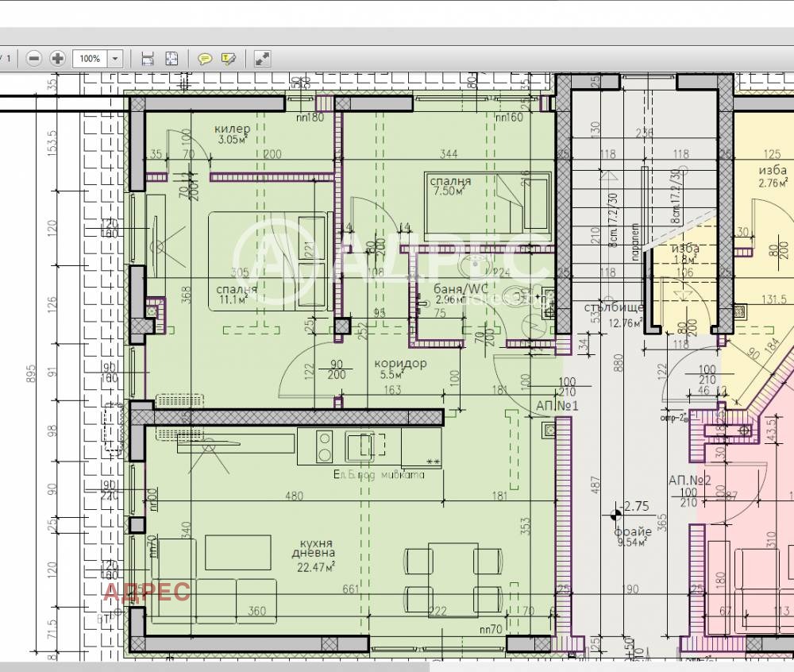Click the Fit Width icon
Viewport: 794px width, 672px height.
point(147,58)
